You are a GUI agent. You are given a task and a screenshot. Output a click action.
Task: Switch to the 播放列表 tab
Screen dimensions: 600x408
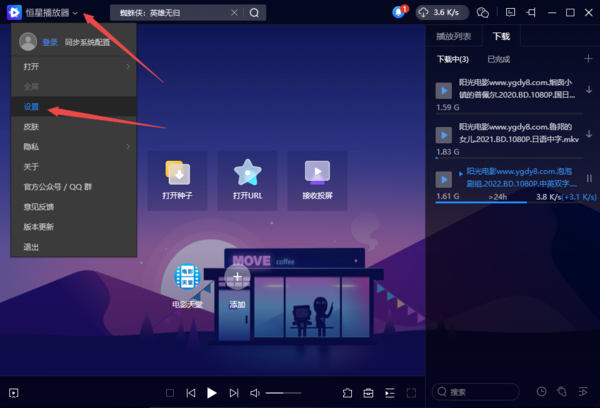point(453,36)
